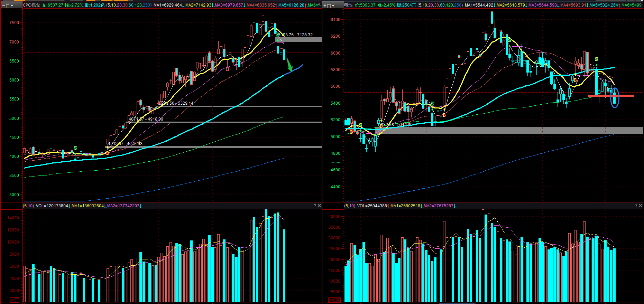Click the CPO概念 sector name link
644x304 pixels.
click(31, 5)
